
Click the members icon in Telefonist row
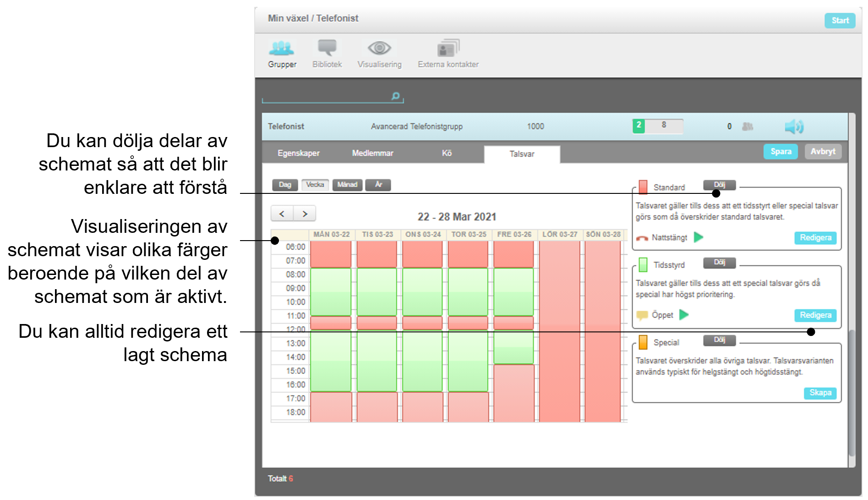click(x=747, y=126)
